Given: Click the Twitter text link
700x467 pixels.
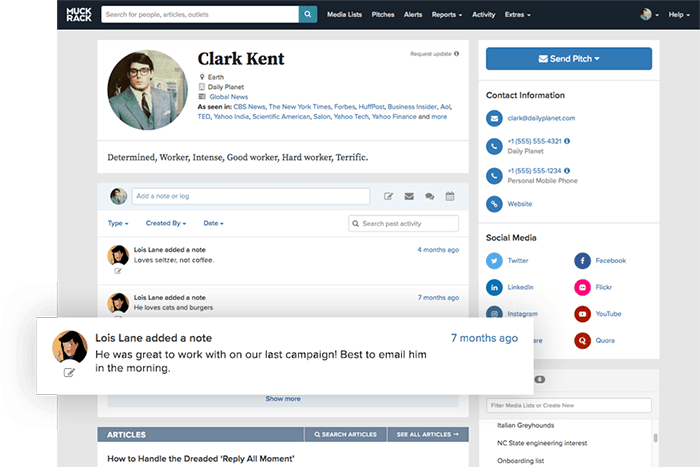Looking at the screenshot, I should pyautogui.click(x=518, y=261).
